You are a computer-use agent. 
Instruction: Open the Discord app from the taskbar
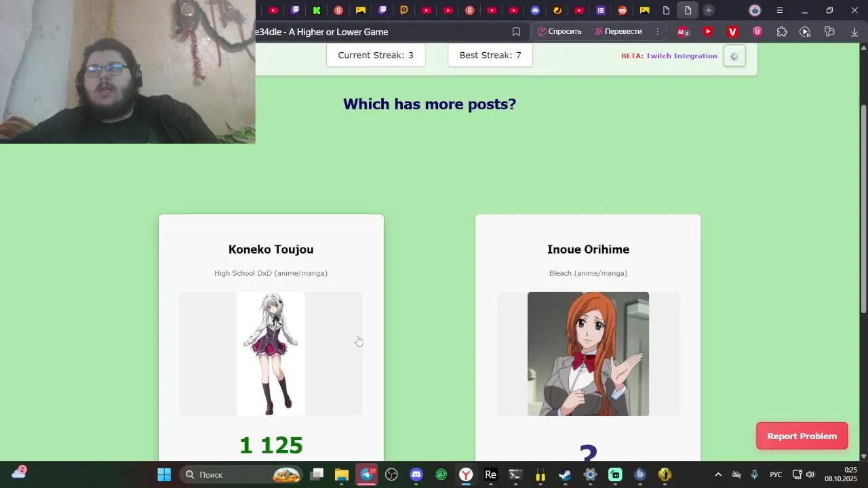click(416, 474)
